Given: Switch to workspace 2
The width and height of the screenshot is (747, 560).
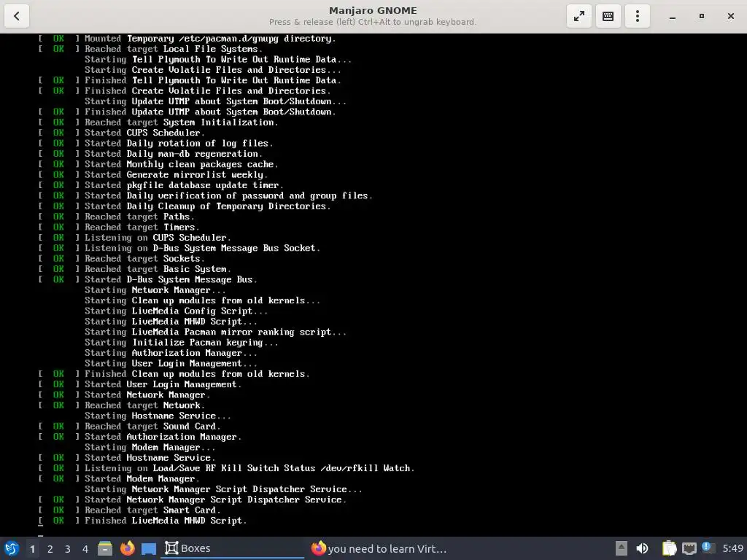Looking at the screenshot, I should 50,548.
